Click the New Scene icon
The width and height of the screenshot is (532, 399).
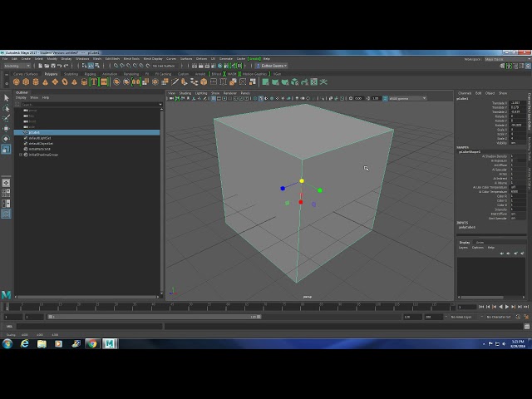pyautogui.click(x=41, y=66)
